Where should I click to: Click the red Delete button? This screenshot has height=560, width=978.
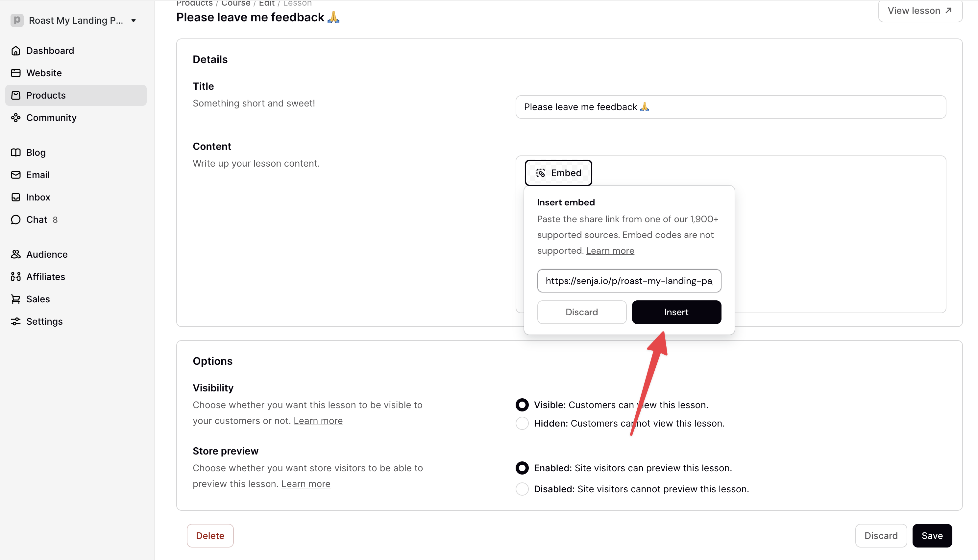pos(210,536)
